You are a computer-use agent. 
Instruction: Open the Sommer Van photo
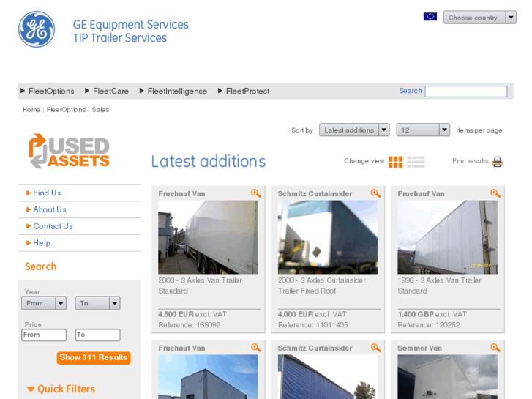tap(448, 377)
